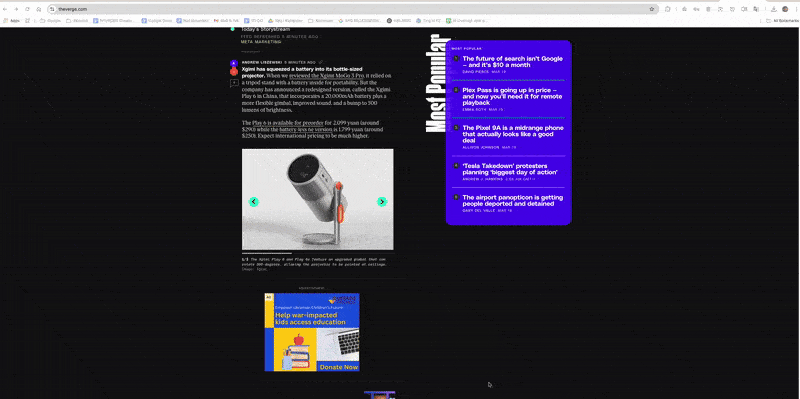
Task: Open the browser downloads icon
Action: [x=773, y=9]
